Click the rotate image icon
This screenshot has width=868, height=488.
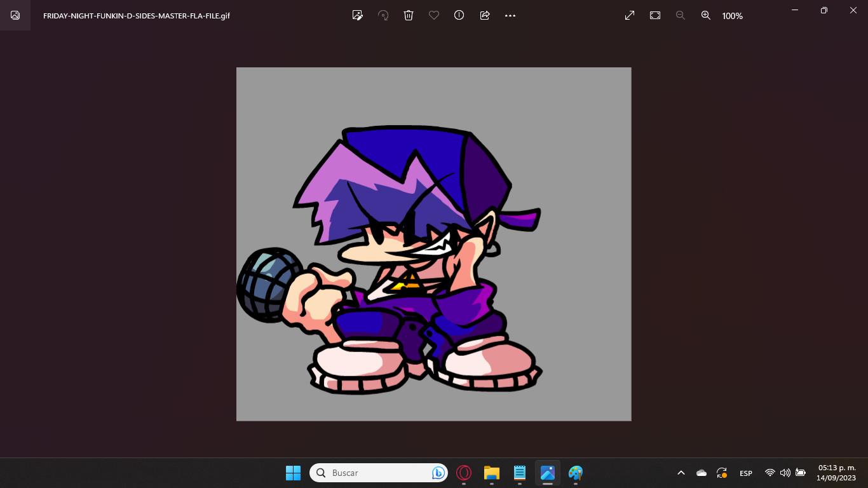point(383,15)
